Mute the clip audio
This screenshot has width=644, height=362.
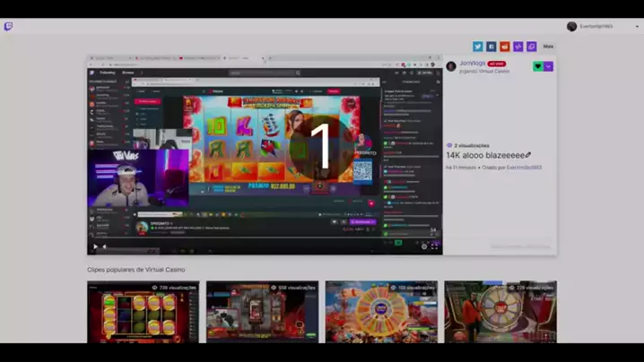tap(105, 246)
